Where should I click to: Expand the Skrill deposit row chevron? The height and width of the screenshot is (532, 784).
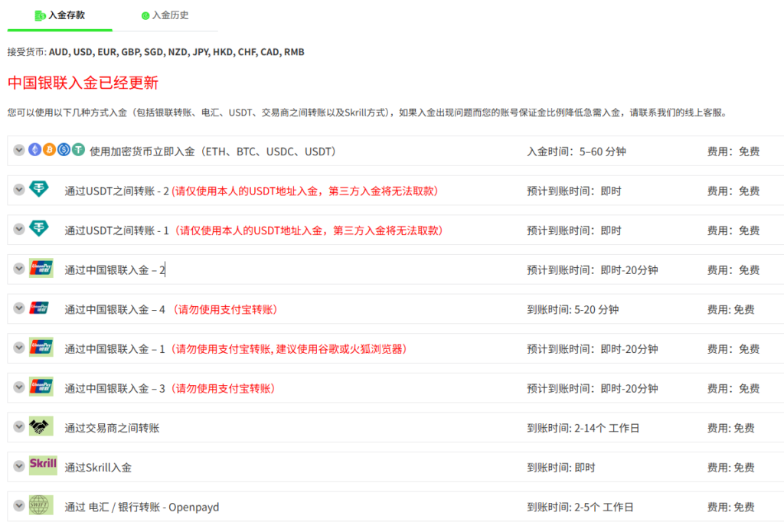19,466
